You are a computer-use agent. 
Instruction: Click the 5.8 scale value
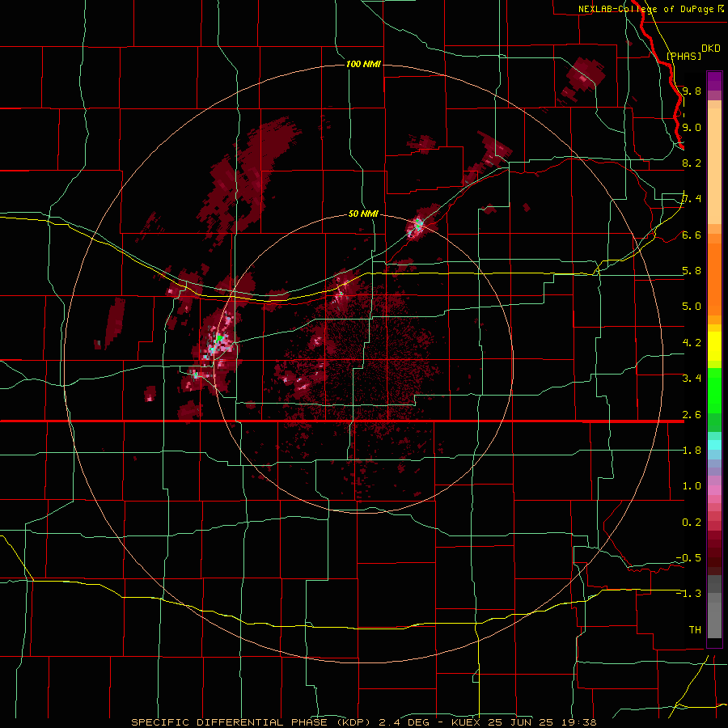point(692,271)
